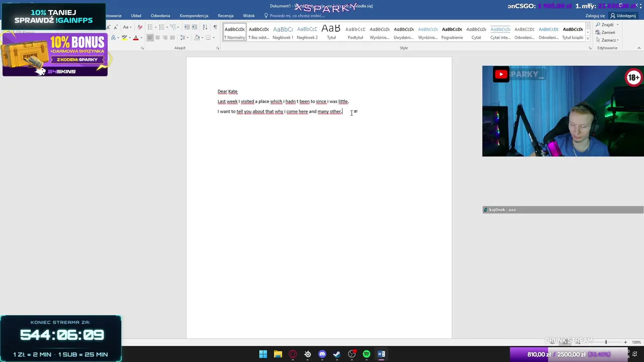Click the 100% zoom level

[x=636, y=342]
